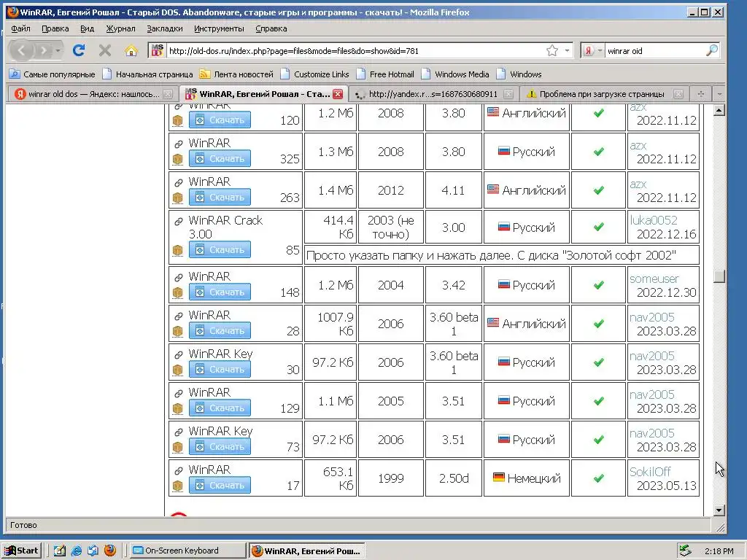This screenshot has width=747, height=560.
Task: Click Скачать for WinRAR Crack 3.00
Action: 220,249
